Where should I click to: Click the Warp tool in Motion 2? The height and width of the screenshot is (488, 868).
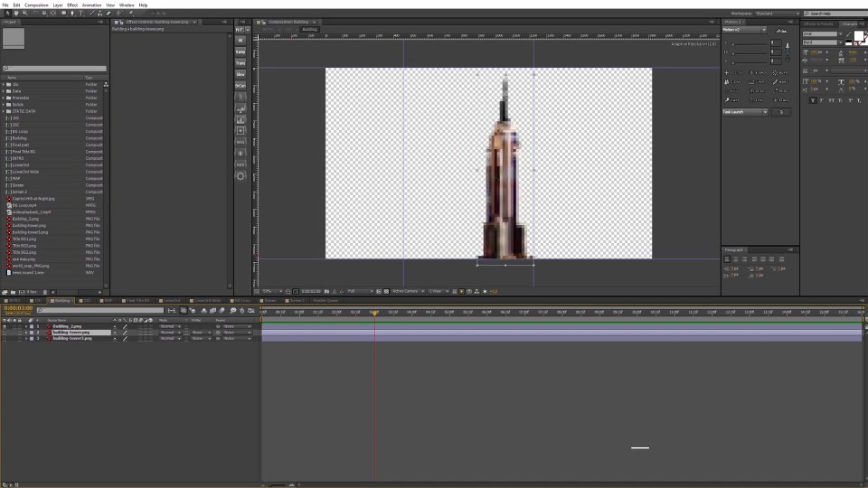click(733, 100)
